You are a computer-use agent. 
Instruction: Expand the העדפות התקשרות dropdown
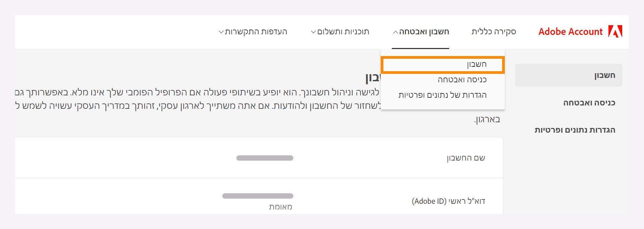coord(254,31)
